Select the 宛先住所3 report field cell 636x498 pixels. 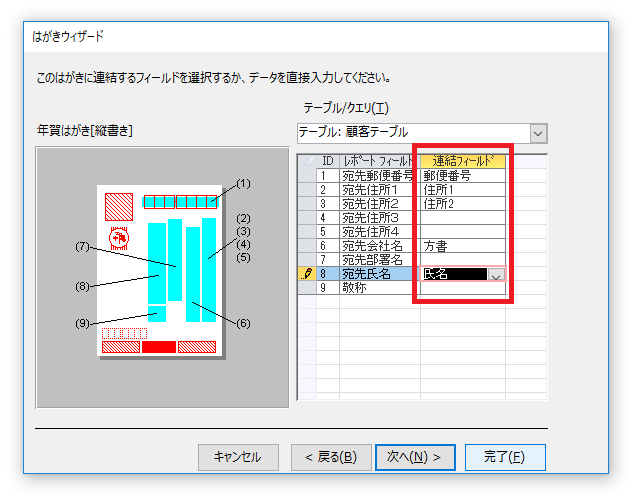click(380, 218)
